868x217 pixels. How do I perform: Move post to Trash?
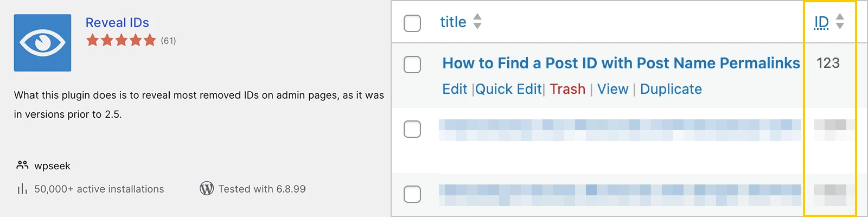tap(567, 89)
